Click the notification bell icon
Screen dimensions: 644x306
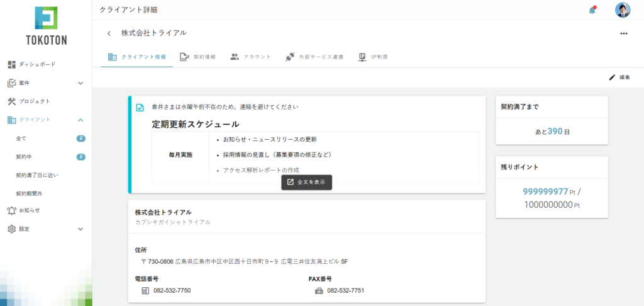[x=592, y=10]
